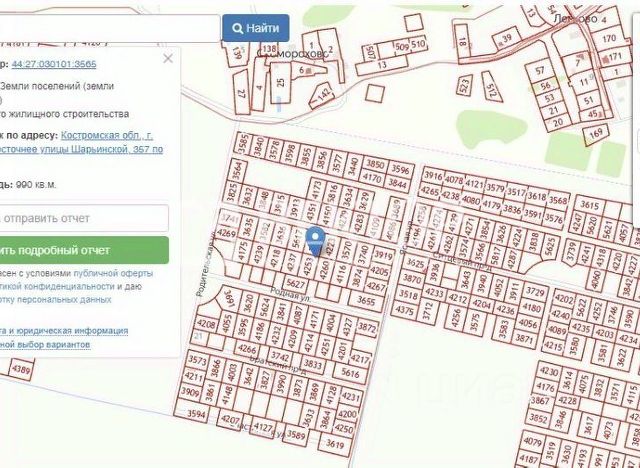Select parcel 169 near Лемово
The image size is (640, 468).
[x=596, y=133]
